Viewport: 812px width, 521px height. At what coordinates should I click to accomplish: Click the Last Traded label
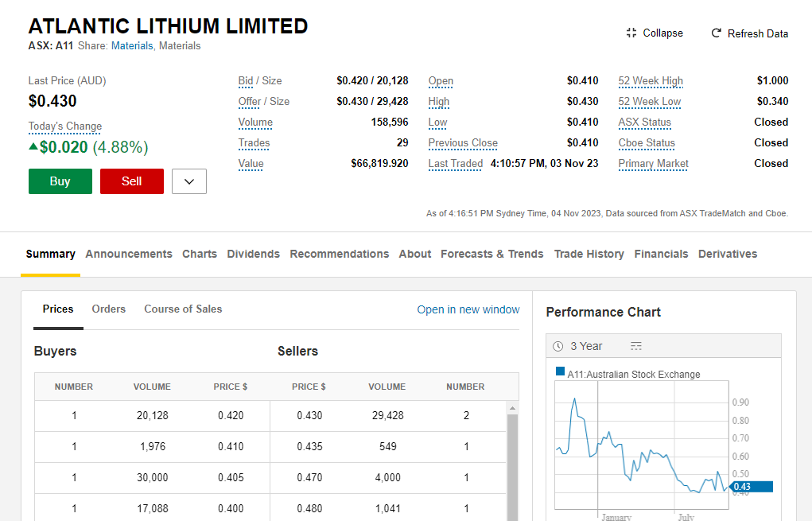[x=455, y=164]
